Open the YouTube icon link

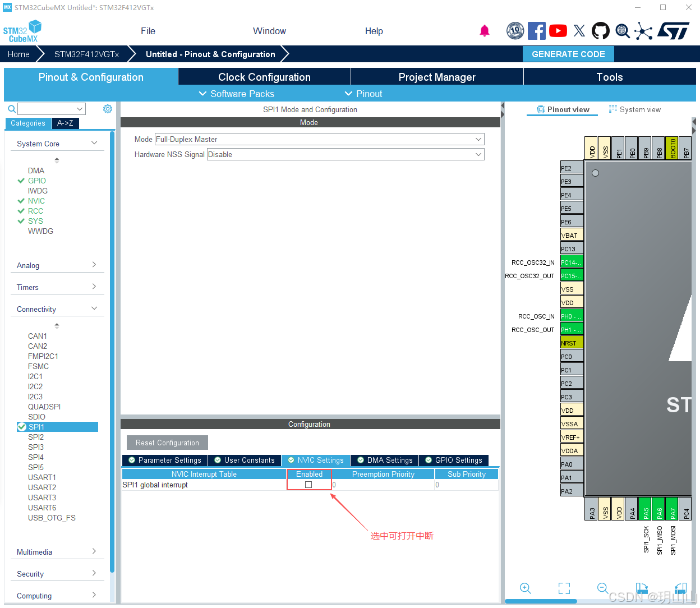coord(558,31)
